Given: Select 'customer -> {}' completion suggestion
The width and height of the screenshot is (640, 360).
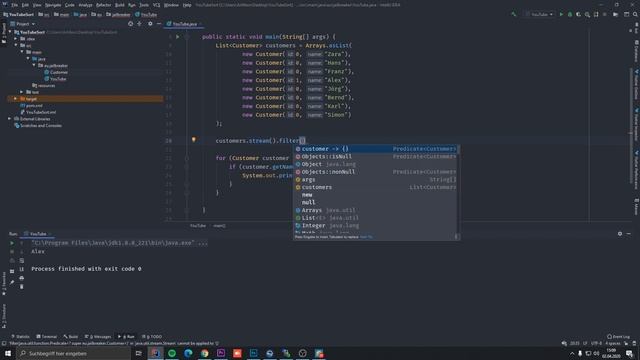Looking at the screenshot, I should click(376, 149).
